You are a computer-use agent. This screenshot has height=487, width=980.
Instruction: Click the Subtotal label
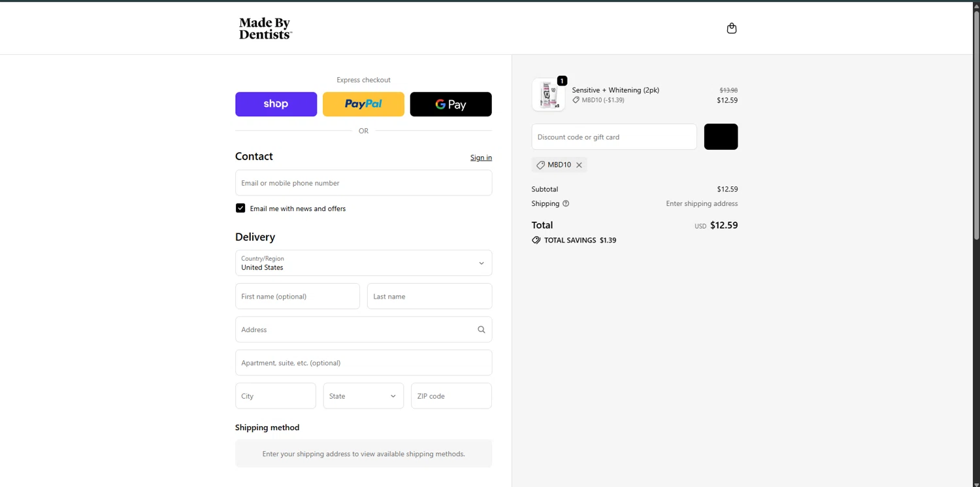point(545,189)
